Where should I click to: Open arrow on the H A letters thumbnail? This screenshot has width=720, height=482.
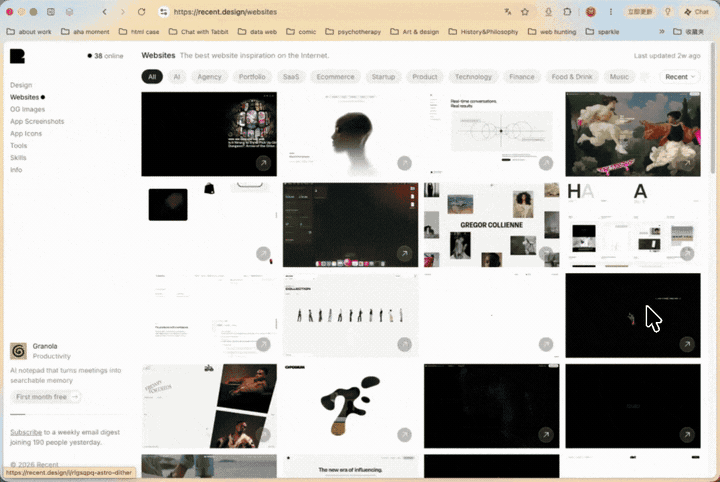687,253
